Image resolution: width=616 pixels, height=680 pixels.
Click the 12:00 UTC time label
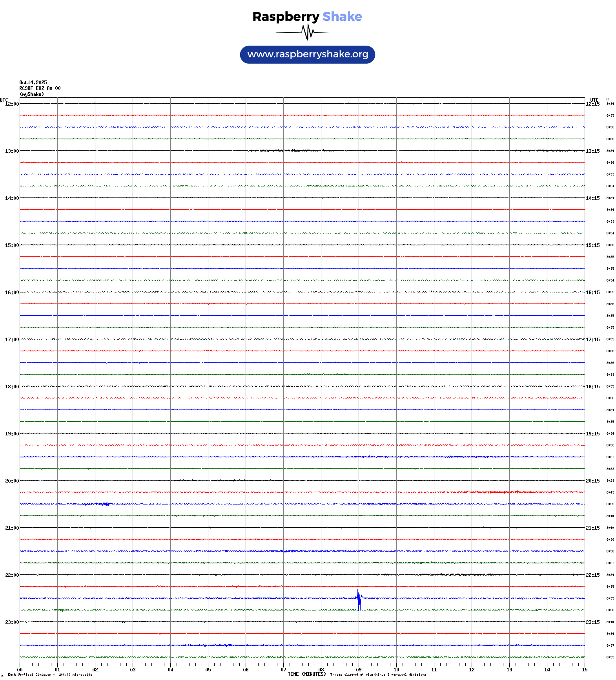click(12, 104)
